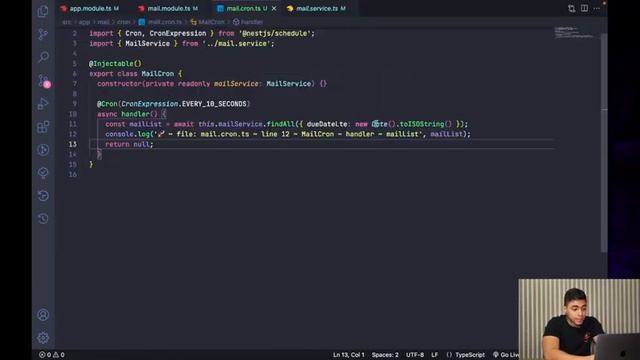Start the Go Live server

506,355
